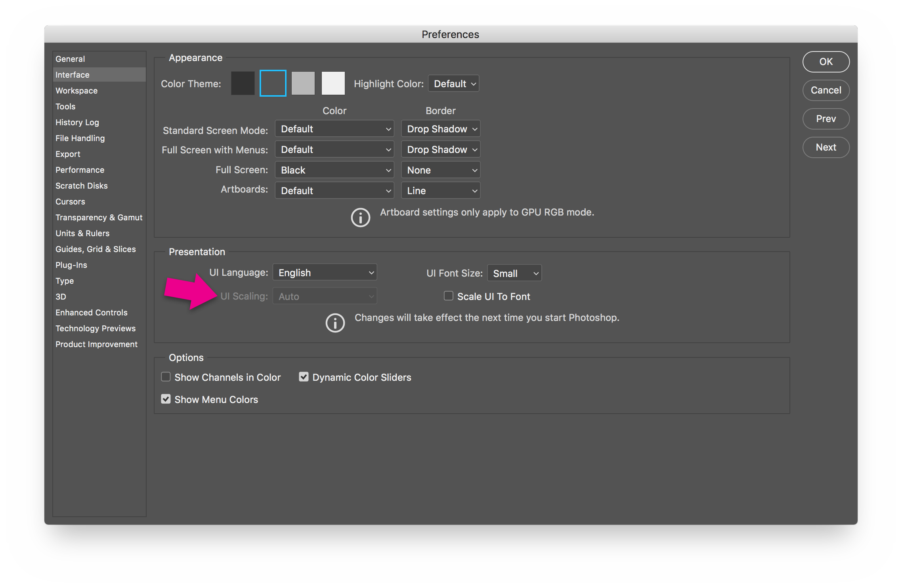Change the Full Screen color from Black
The width and height of the screenshot is (902, 588).
[x=334, y=170]
